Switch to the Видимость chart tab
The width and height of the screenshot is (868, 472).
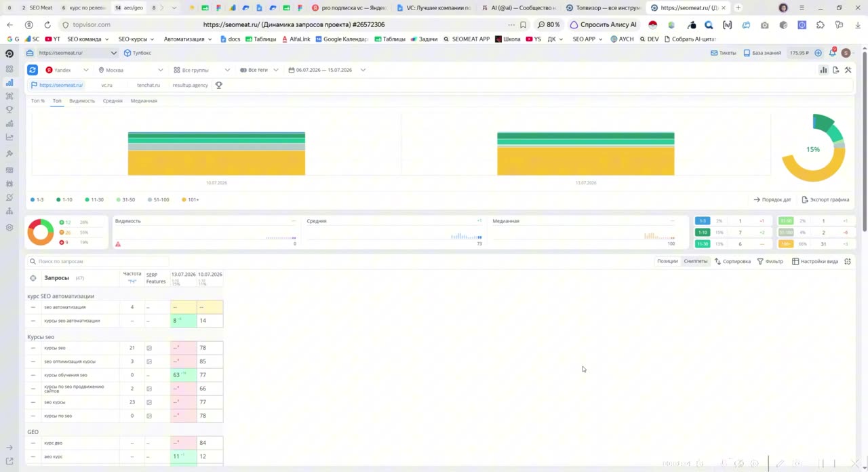pos(82,101)
